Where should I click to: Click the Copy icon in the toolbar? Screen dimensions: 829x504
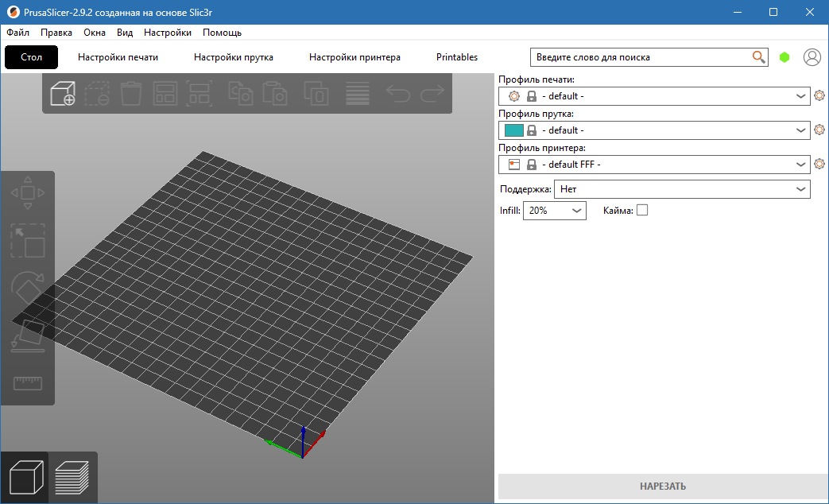pos(241,94)
